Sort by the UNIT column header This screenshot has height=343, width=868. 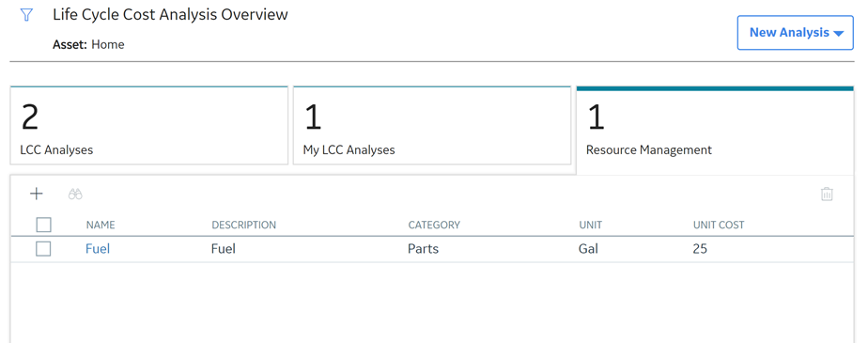tap(591, 225)
